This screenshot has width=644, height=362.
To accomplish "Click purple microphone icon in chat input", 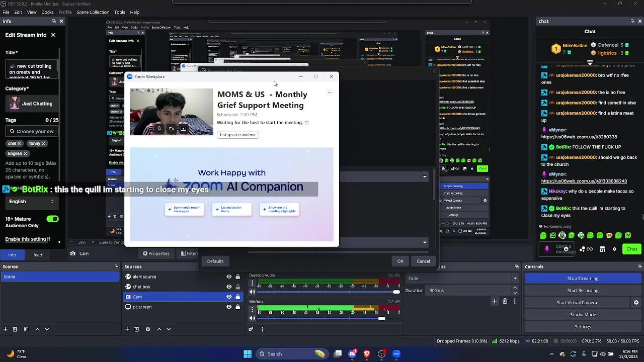I will [547, 249].
